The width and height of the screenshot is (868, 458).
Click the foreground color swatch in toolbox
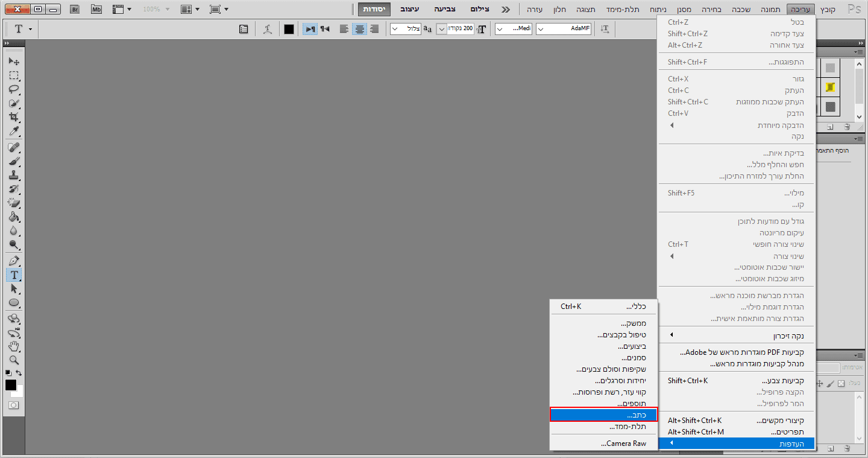[11, 385]
